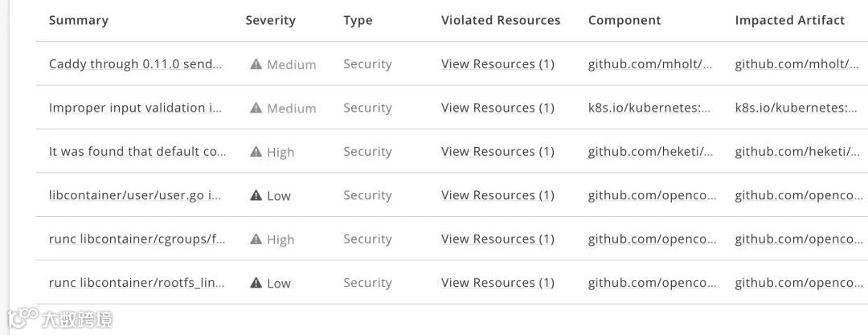Viewport: 868px width, 335px height.
Task: Click the Medium severity icon for the Caddy row
Action: [x=256, y=64]
